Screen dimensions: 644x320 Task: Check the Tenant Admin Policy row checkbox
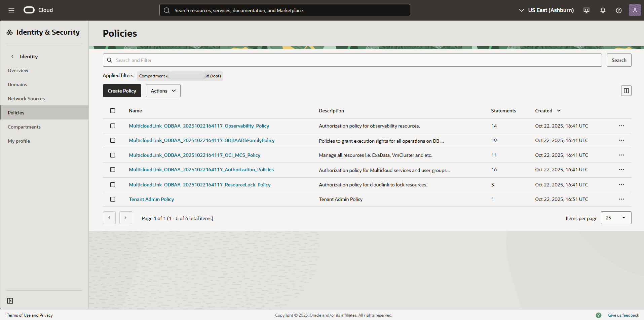tap(113, 199)
